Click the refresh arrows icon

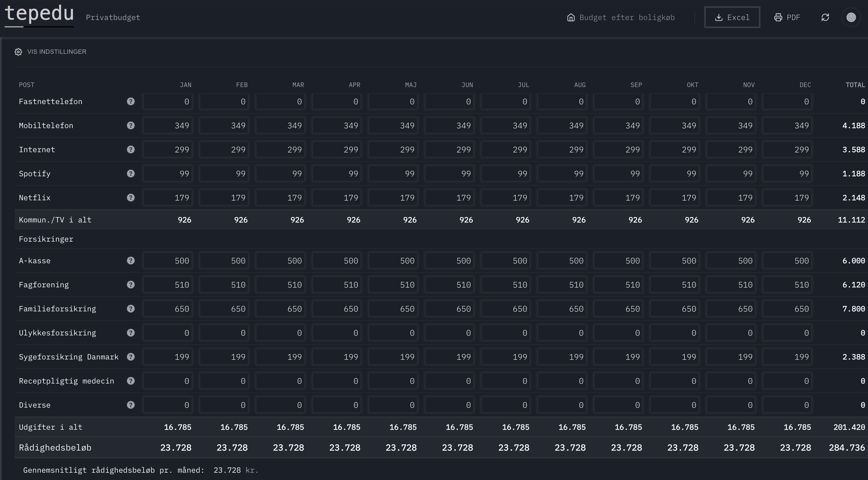(825, 17)
